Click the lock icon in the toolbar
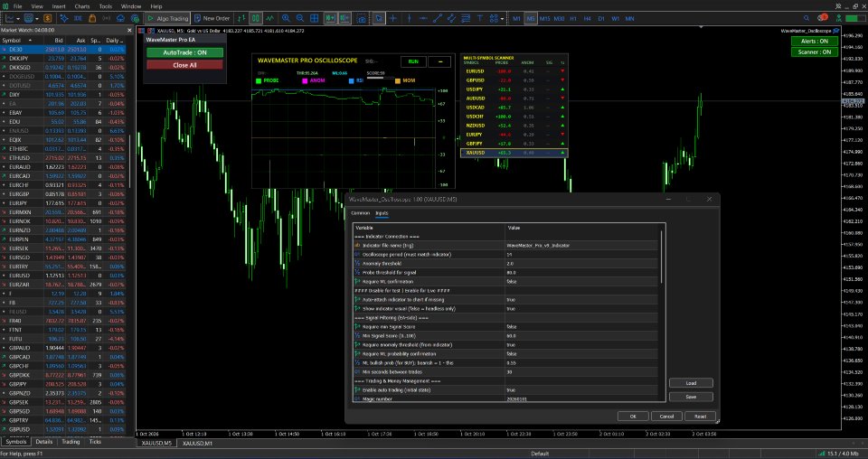 92,18
